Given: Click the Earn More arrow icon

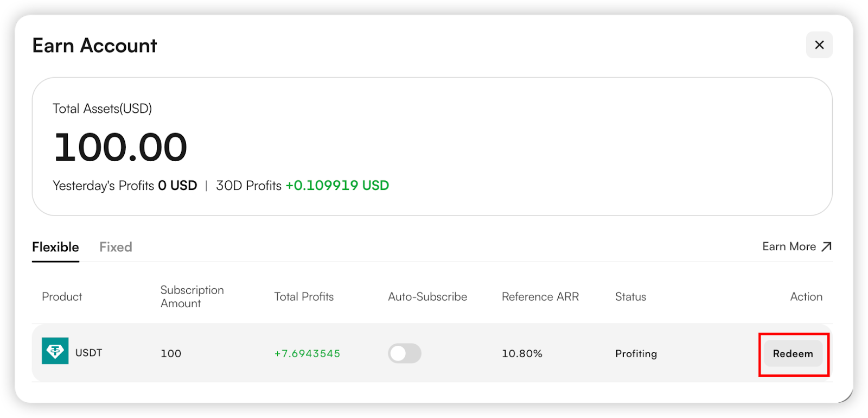Looking at the screenshot, I should [x=826, y=247].
